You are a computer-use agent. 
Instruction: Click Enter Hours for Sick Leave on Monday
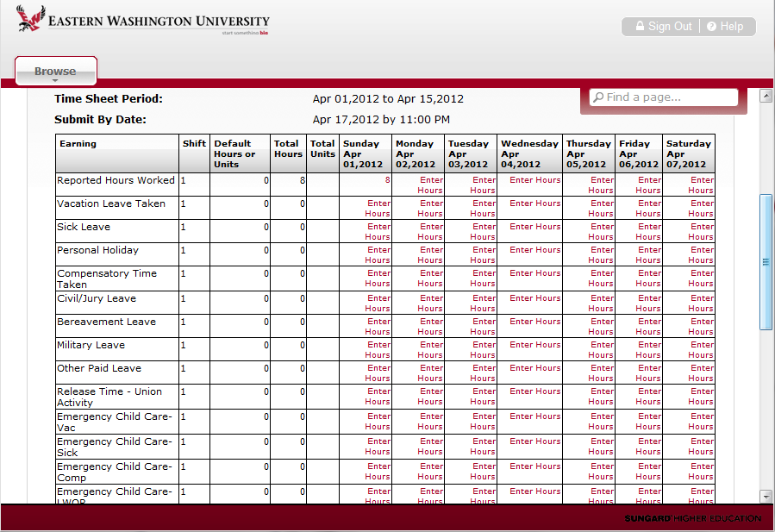pos(430,231)
